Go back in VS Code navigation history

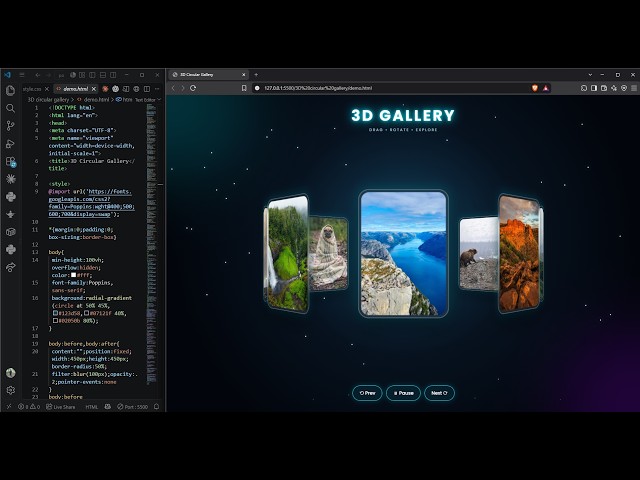point(38,75)
